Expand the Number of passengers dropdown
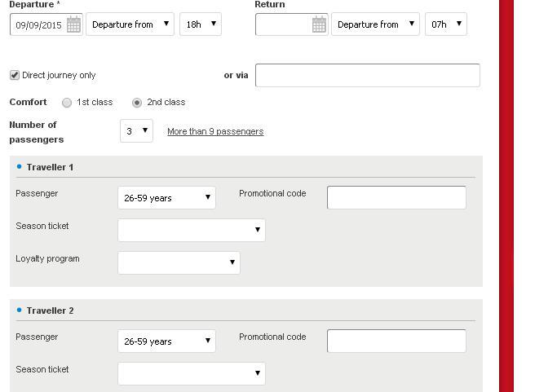Screen dimensions: 557x392 tap(136, 131)
